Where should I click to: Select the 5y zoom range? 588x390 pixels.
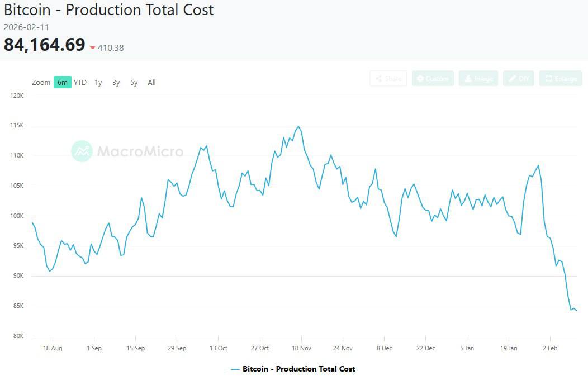[x=134, y=83]
